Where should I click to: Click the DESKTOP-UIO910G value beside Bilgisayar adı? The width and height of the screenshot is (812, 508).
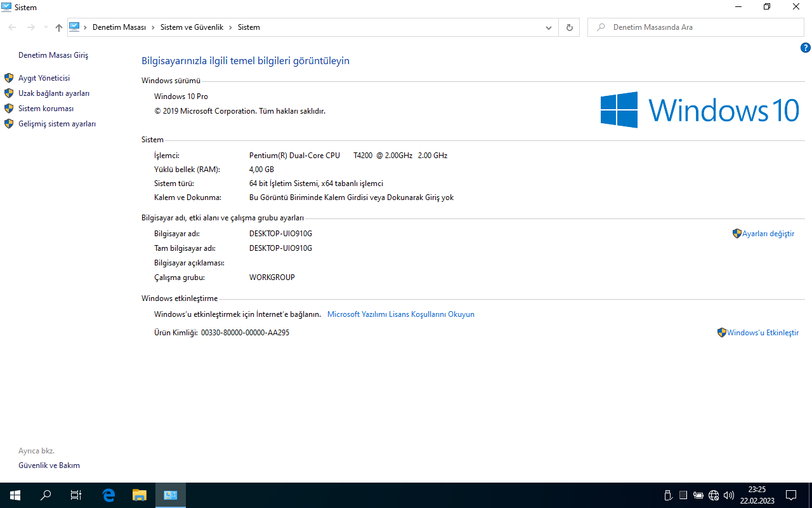coord(280,234)
